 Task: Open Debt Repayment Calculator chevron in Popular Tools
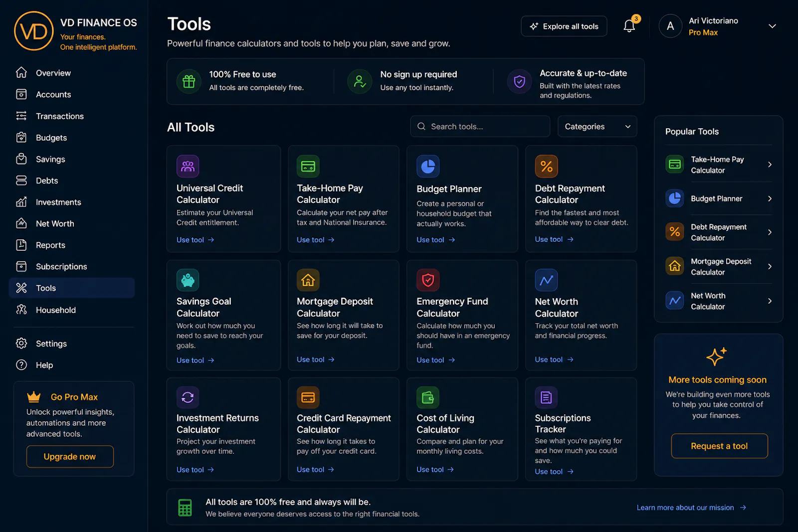point(770,232)
